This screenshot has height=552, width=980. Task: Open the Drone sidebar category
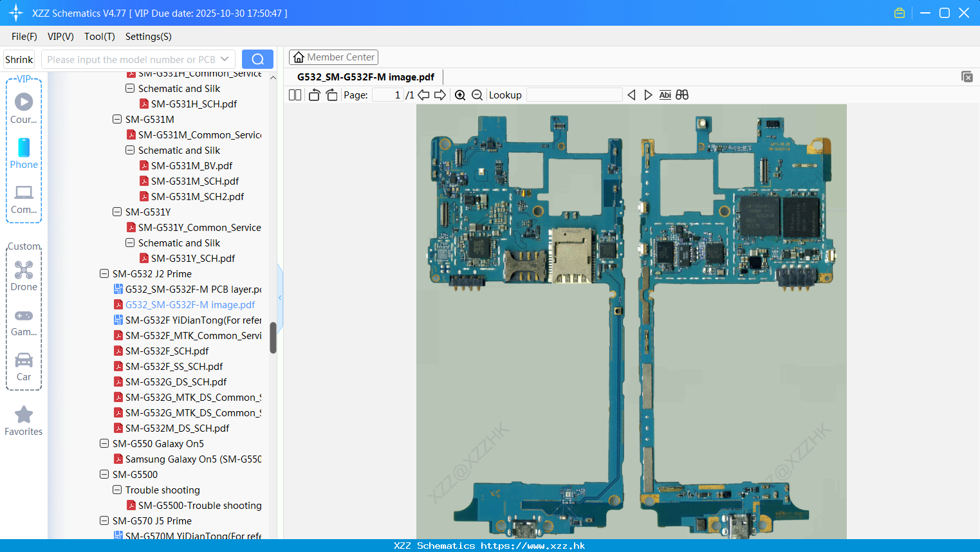[24, 275]
